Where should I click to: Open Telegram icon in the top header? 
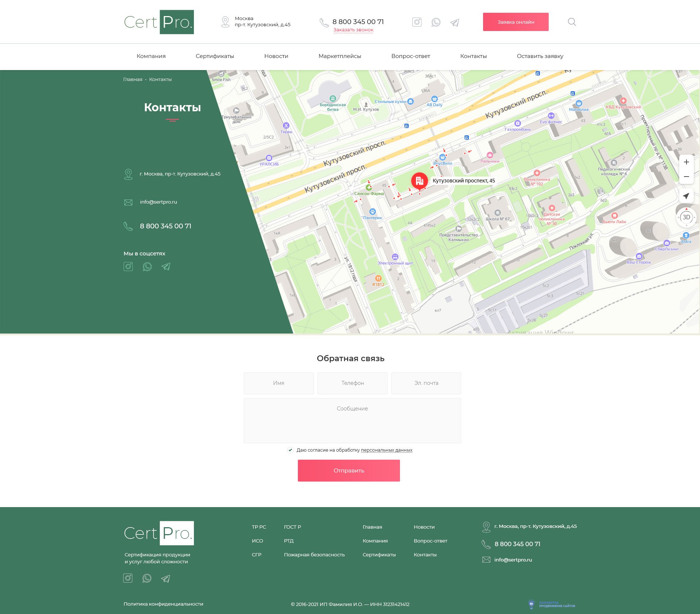point(455,23)
